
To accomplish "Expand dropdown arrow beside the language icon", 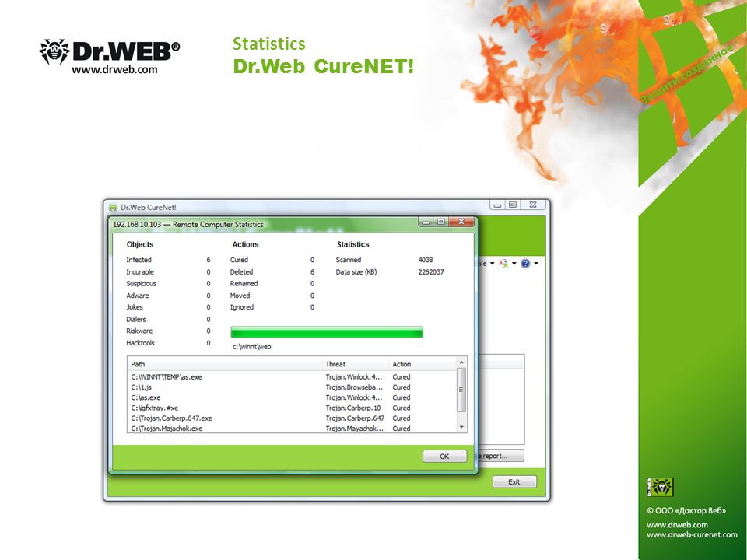I will coord(514,264).
